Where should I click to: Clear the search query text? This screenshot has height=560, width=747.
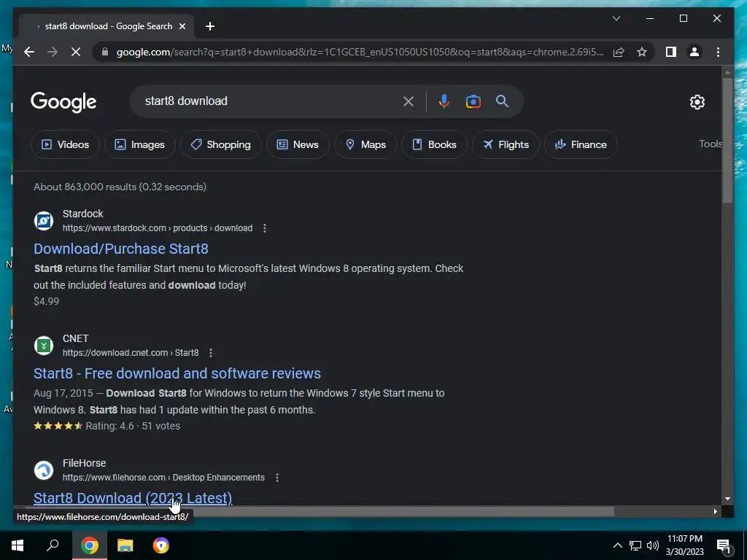click(x=409, y=101)
